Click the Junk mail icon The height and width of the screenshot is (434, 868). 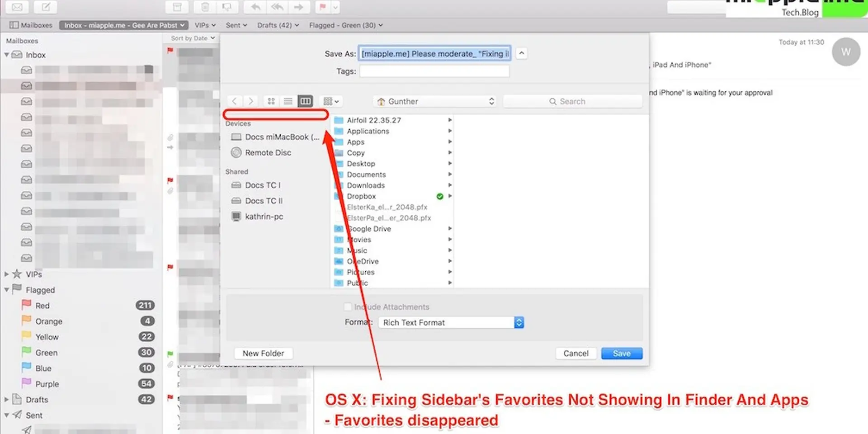click(227, 7)
